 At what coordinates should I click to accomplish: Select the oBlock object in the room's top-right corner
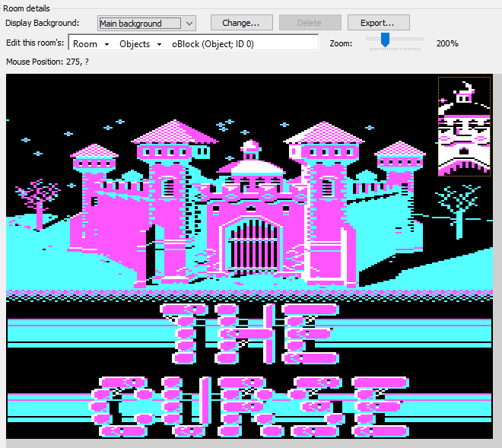[464, 126]
